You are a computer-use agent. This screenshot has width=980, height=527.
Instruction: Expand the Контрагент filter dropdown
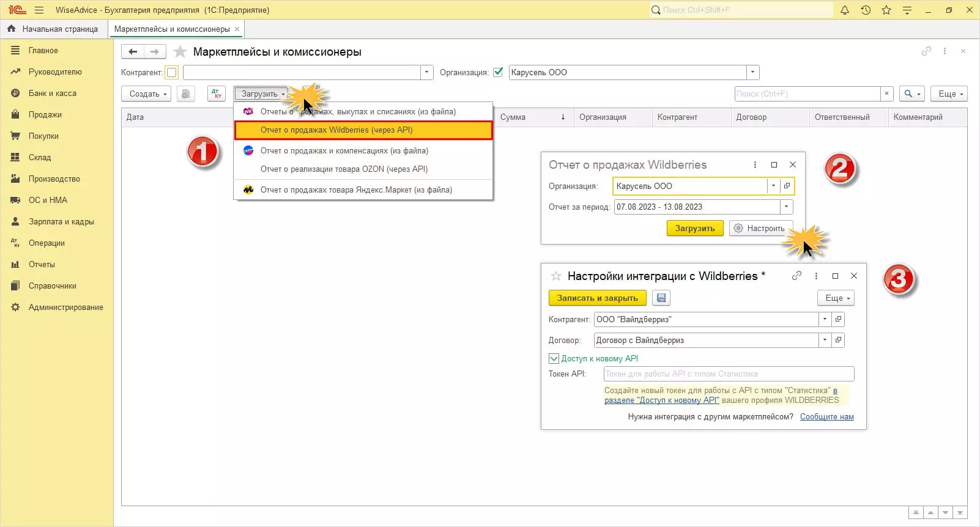pos(427,72)
